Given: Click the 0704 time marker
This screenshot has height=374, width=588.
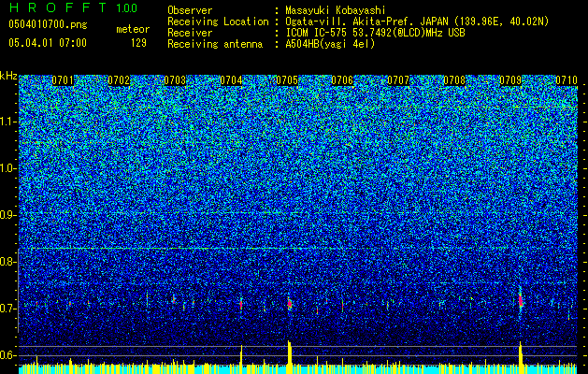Looking at the screenshot, I should tap(231, 80).
